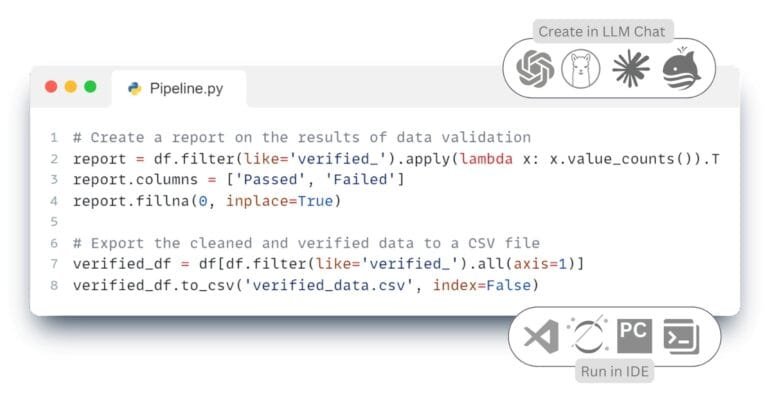
Task: Click the Create in LLM Chat label
Action: click(602, 31)
